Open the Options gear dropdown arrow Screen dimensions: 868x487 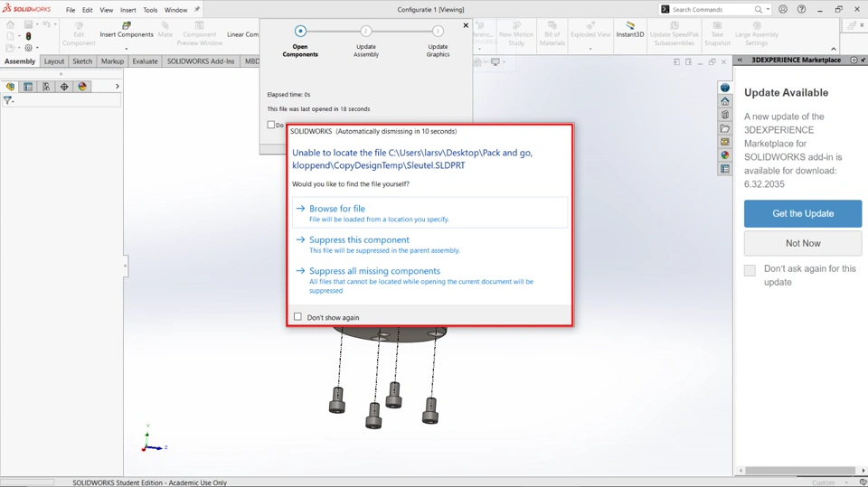pos(37,48)
